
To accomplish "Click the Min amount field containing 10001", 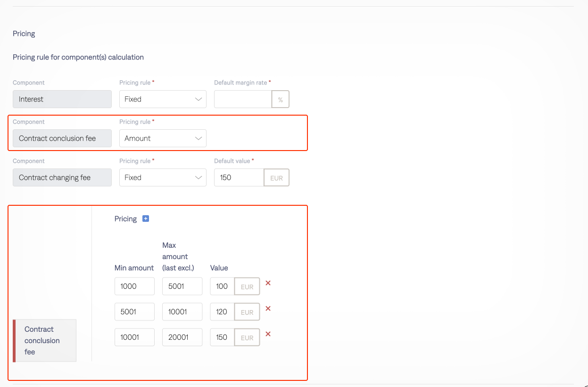I will coord(134,337).
